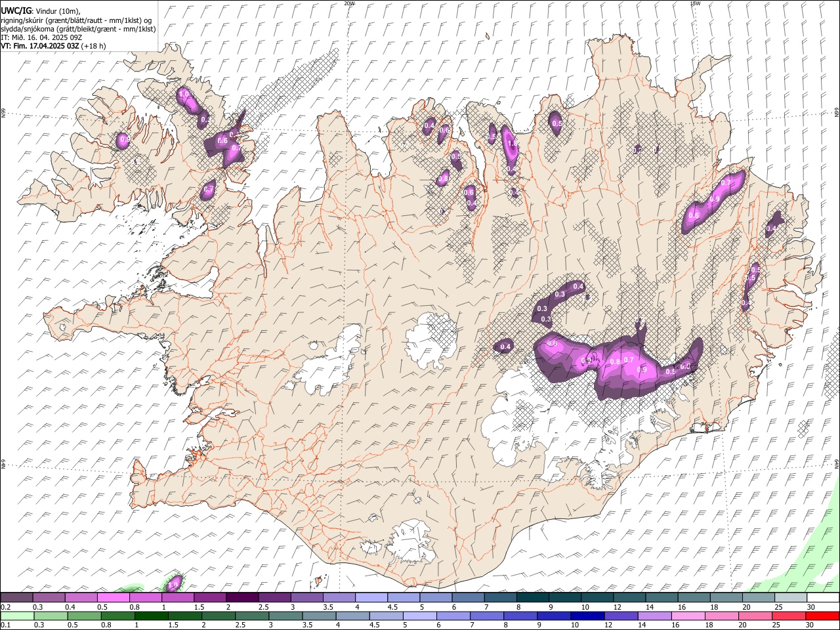Screen dimensions: 840x630
Task: Choose the 4 lavender swatch in upper legend row
Action: click(371, 597)
